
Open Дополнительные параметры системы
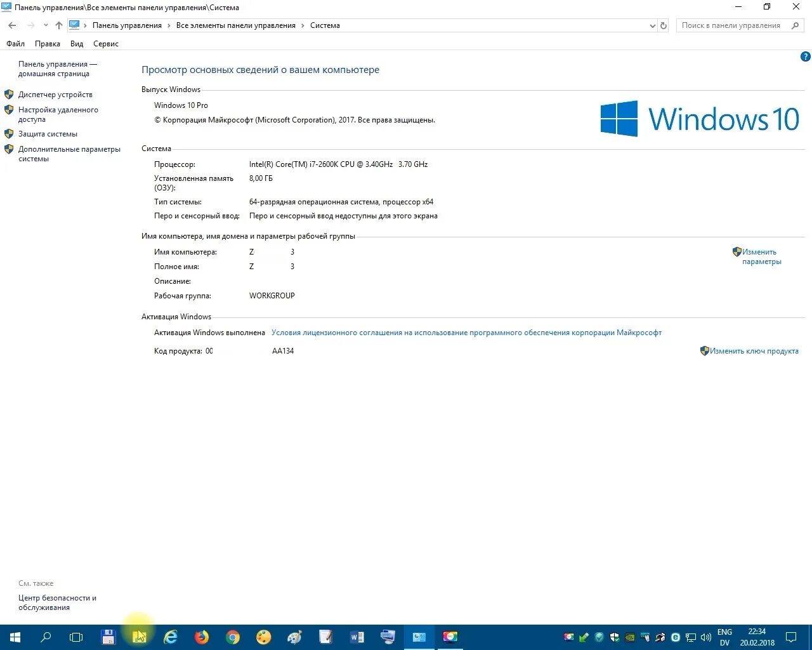pos(69,154)
